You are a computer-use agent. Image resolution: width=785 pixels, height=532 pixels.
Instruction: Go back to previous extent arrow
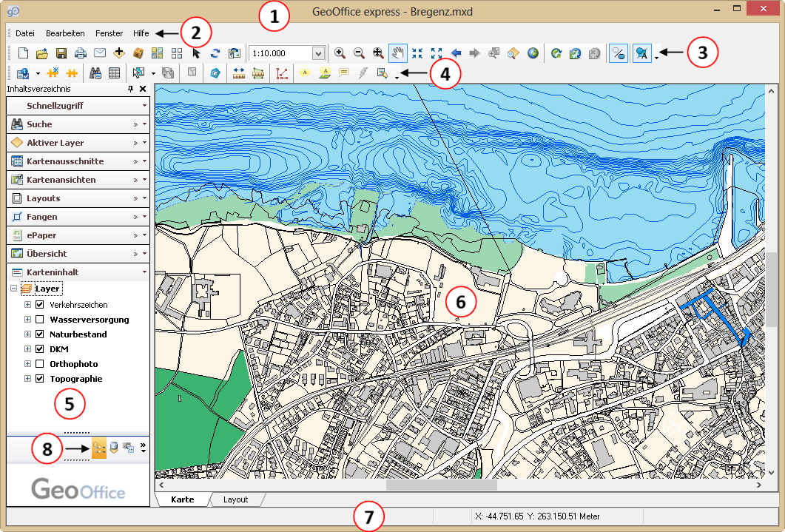[x=456, y=53]
